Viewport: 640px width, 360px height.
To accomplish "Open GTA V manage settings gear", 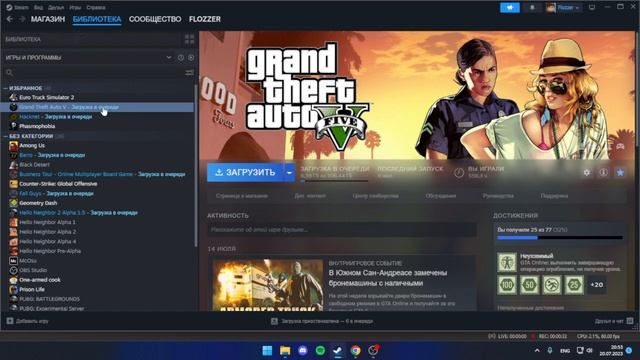I will point(587,172).
